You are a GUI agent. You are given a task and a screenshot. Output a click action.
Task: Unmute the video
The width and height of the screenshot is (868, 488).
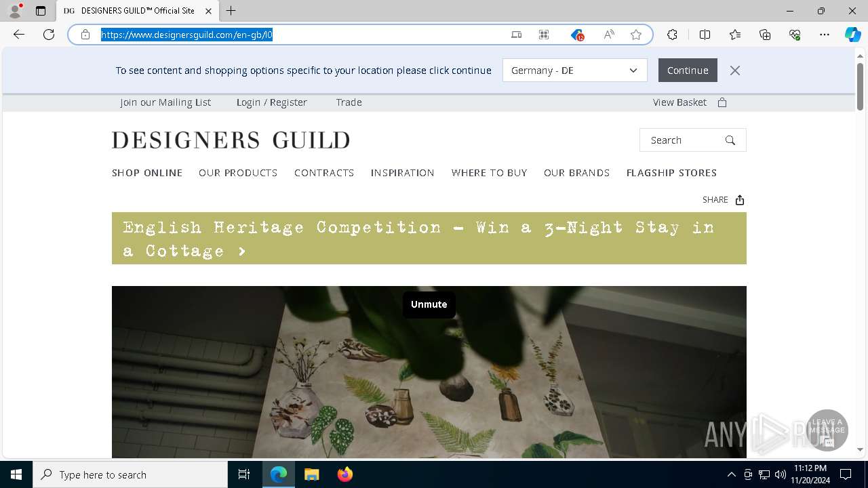(x=429, y=304)
